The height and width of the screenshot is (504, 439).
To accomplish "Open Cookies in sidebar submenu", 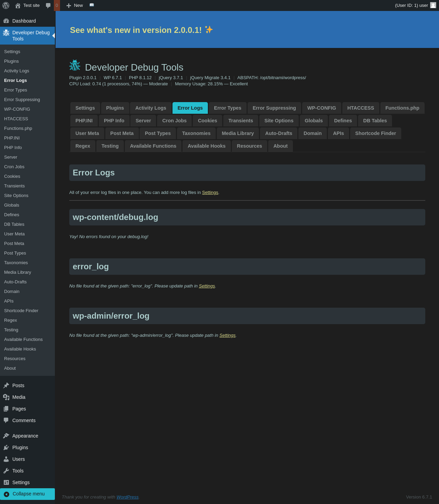I will click(x=27, y=176).
